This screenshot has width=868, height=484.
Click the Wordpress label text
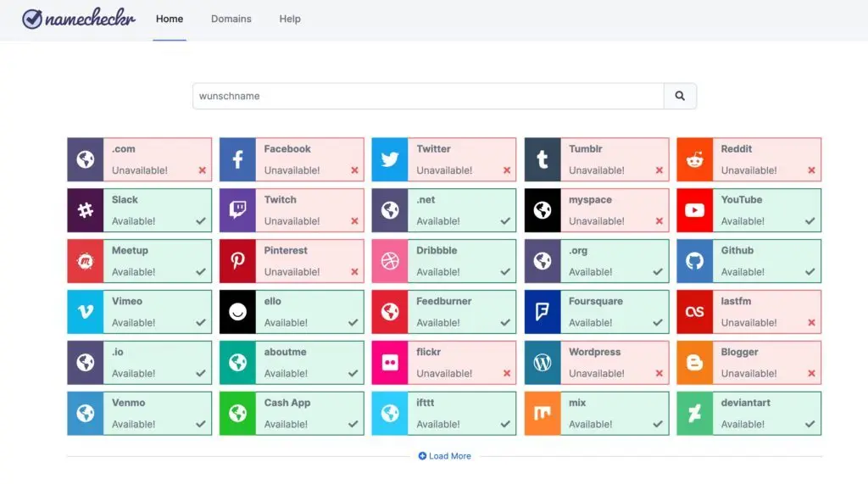594,353
